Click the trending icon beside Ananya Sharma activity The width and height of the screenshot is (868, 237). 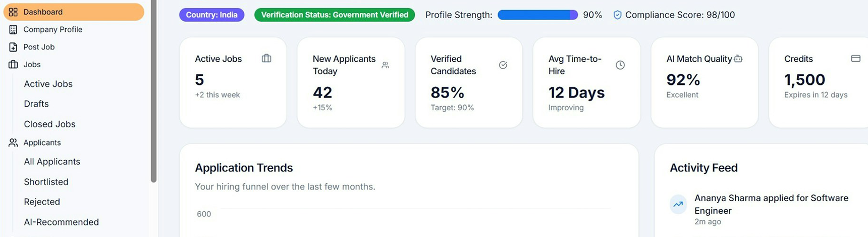[x=678, y=205]
